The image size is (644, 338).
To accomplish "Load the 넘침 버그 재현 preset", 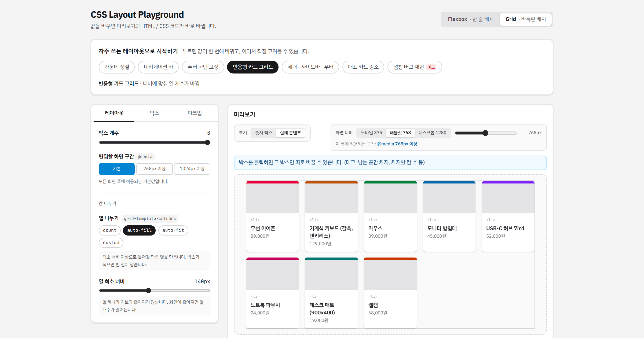I will 415,67.
